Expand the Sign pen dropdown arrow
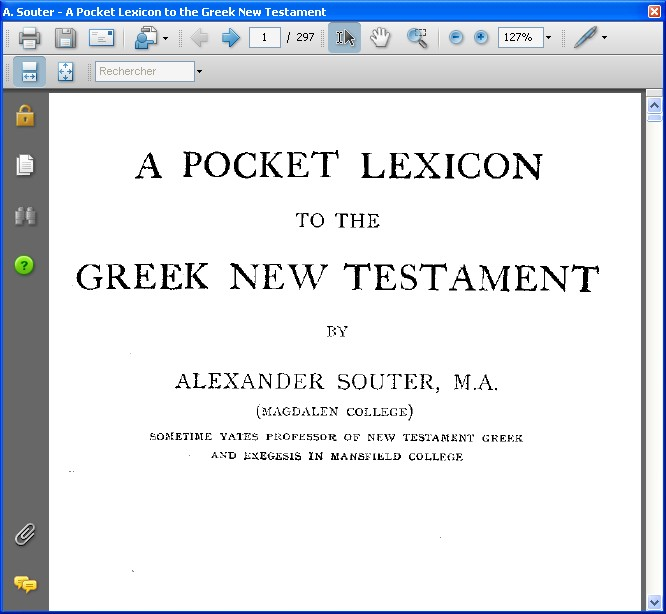666x614 pixels. 604,38
